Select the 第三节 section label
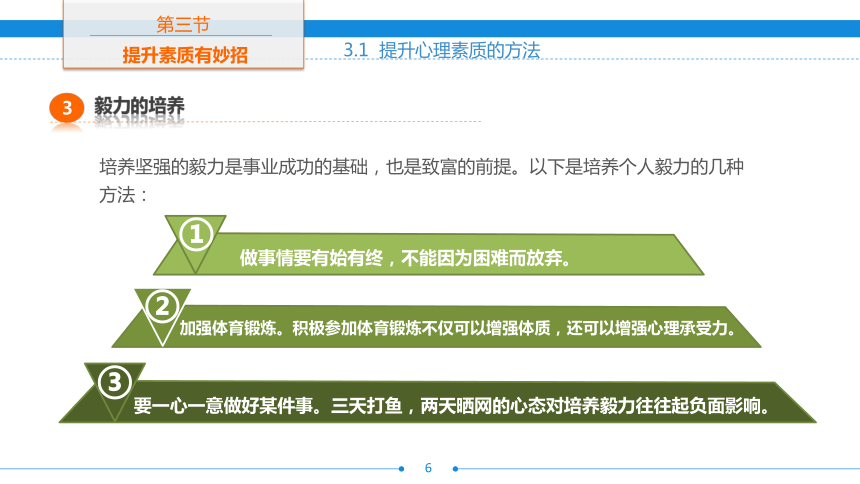Image resolution: width=860 pixels, height=484 pixels. click(183, 25)
